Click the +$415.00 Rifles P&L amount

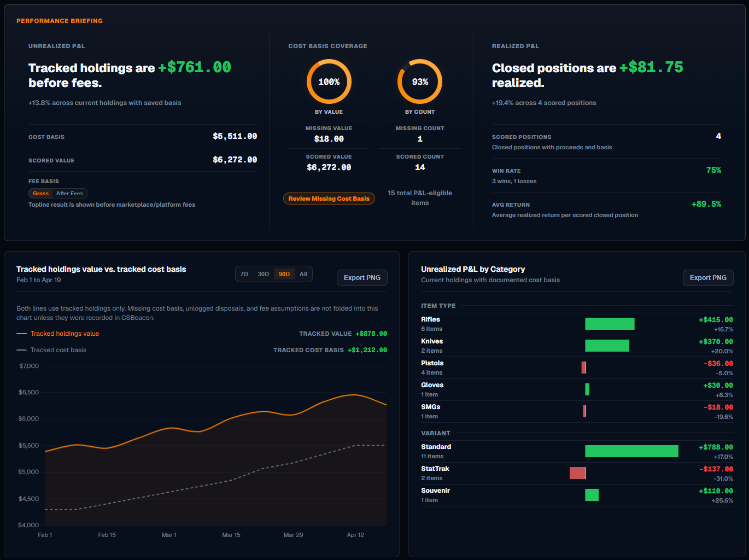716,320
